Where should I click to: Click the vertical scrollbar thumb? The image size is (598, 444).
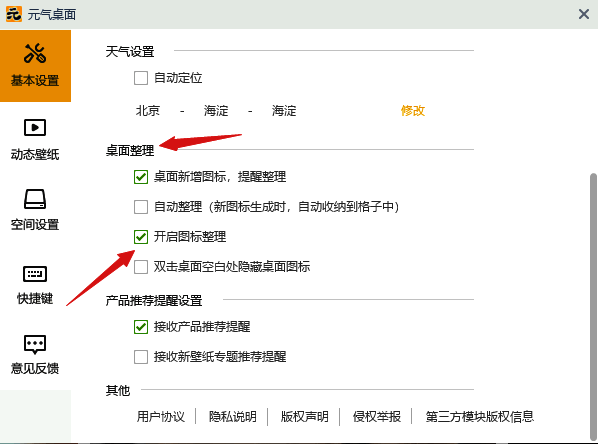click(593, 307)
